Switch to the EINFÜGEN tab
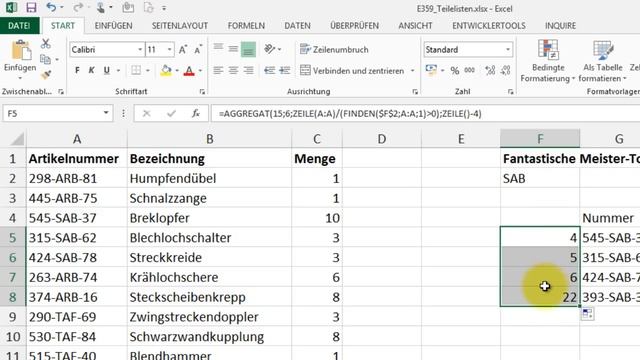This screenshot has width=640, height=360. point(113,25)
